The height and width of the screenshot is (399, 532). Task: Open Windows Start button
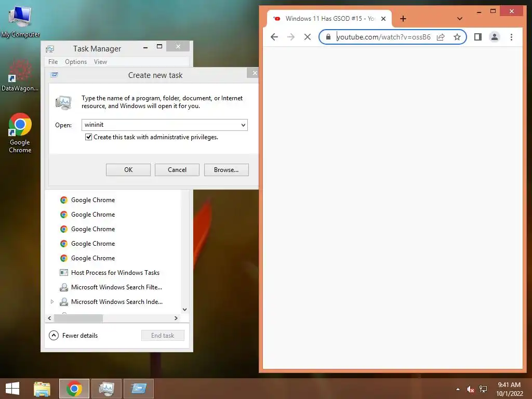coord(12,389)
